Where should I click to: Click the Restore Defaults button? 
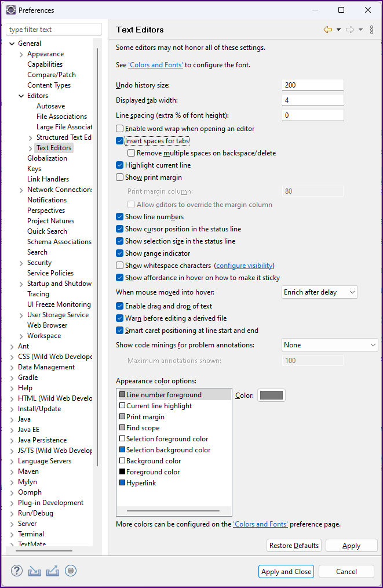pos(294,546)
